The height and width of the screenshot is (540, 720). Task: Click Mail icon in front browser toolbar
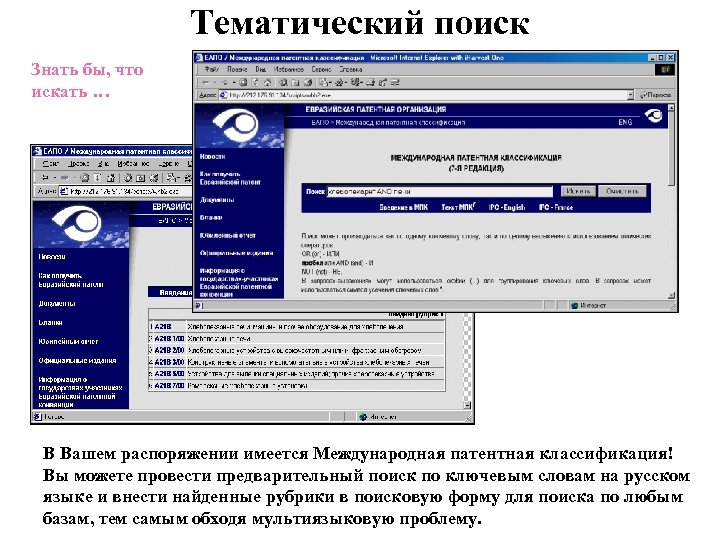pos(326,83)
